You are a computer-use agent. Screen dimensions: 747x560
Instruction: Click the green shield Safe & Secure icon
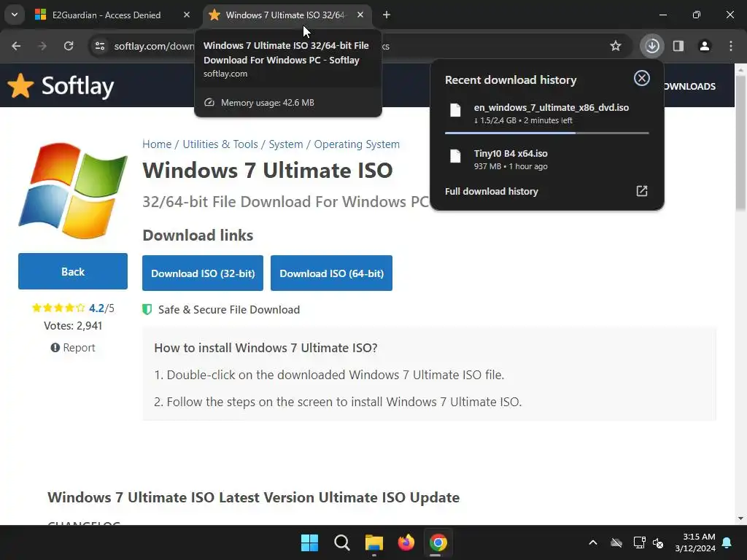[x=147, y=309]
